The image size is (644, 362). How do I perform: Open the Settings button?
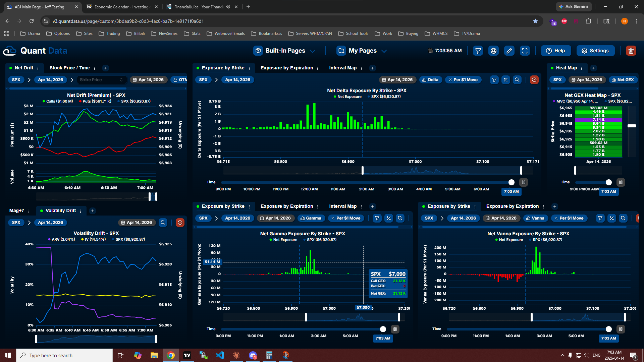(x=595, y=51)
